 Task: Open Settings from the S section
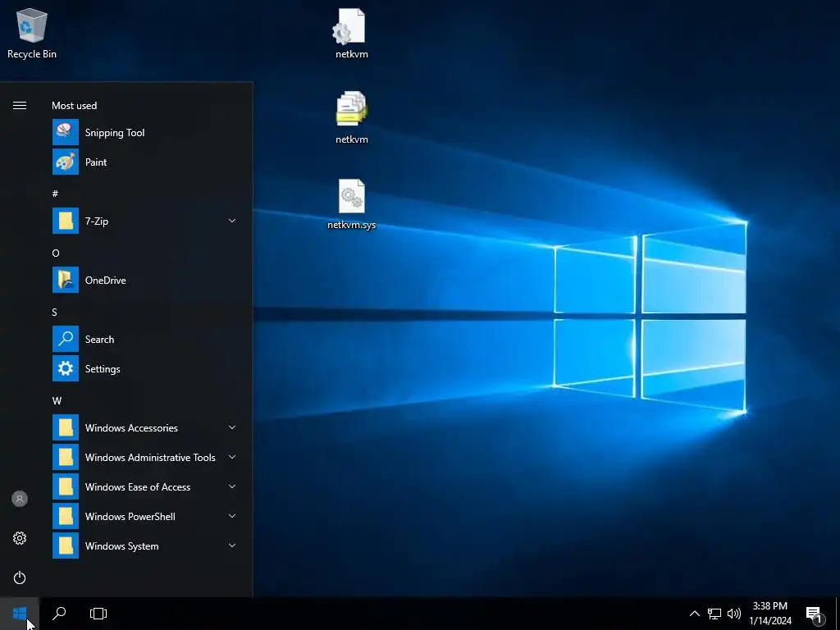[144, 368]
